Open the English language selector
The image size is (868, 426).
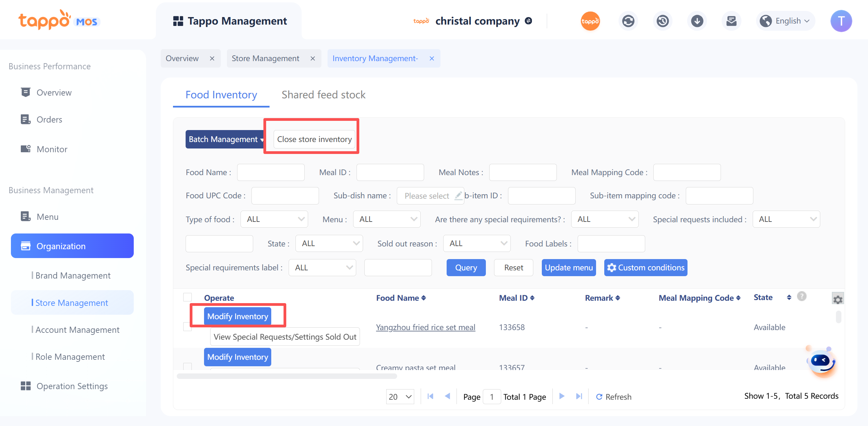tap(786, 21)
